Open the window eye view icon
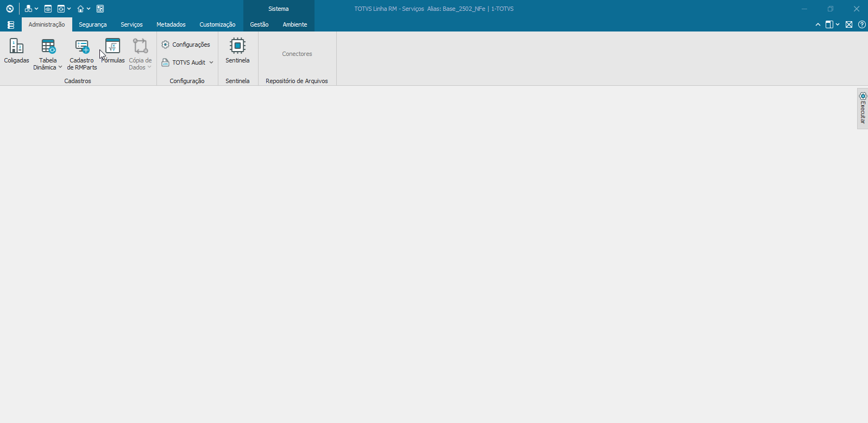Viewport: 868px width, 423px height. (x=48, y=9)
